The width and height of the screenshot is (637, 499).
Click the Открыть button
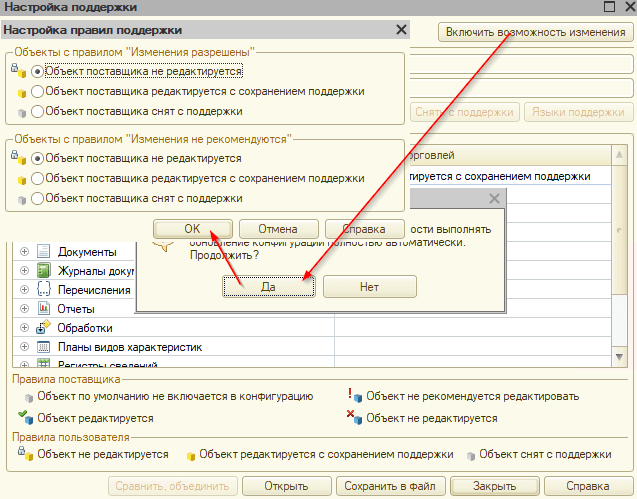coord(286,486)
